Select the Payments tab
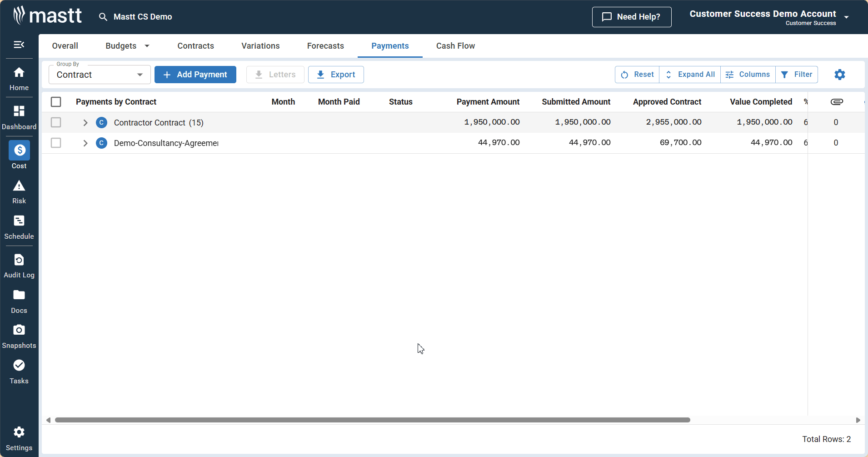The width and height of the screenshot is (868, 457). coord(390,46)
